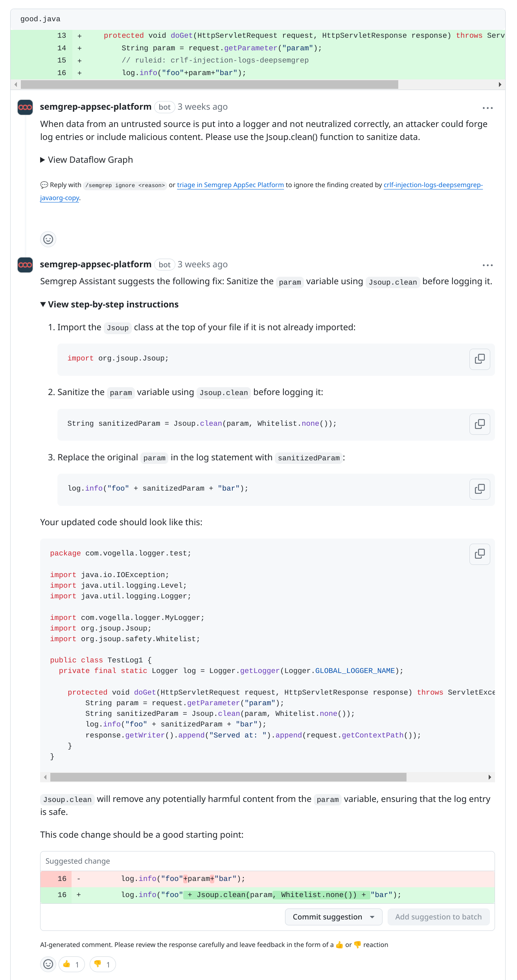Open second semgrep-appsec-platform bot avatar
The height and width of the screenshot is (980, 517).
tap(25, 265)
